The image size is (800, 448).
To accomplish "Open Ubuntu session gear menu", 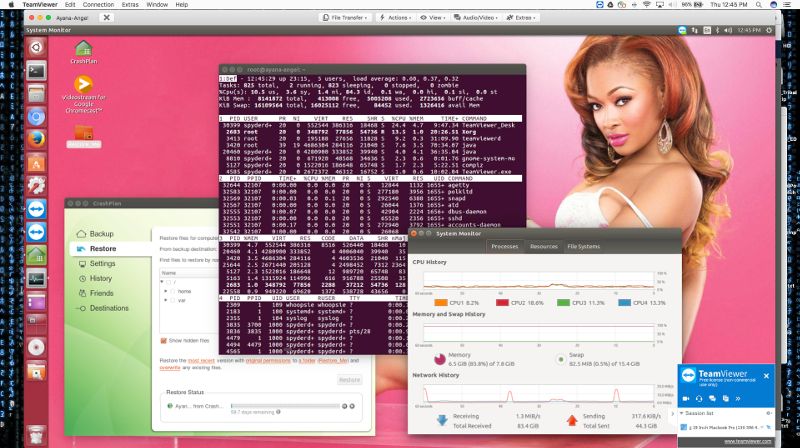I will point(769,31).
